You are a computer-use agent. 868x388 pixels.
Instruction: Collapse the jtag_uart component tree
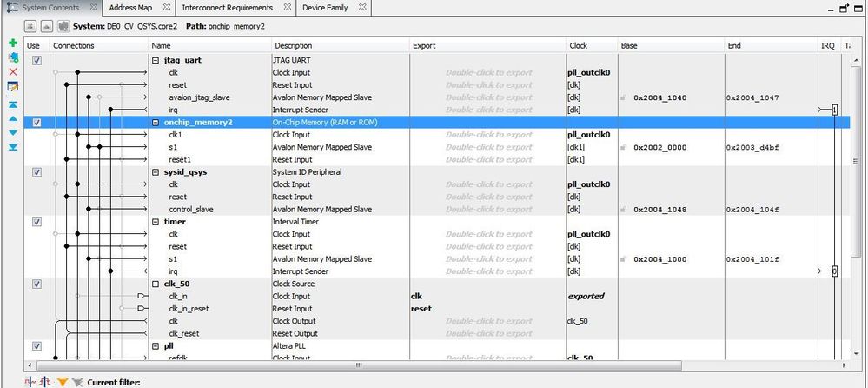[x=156, y=60]
